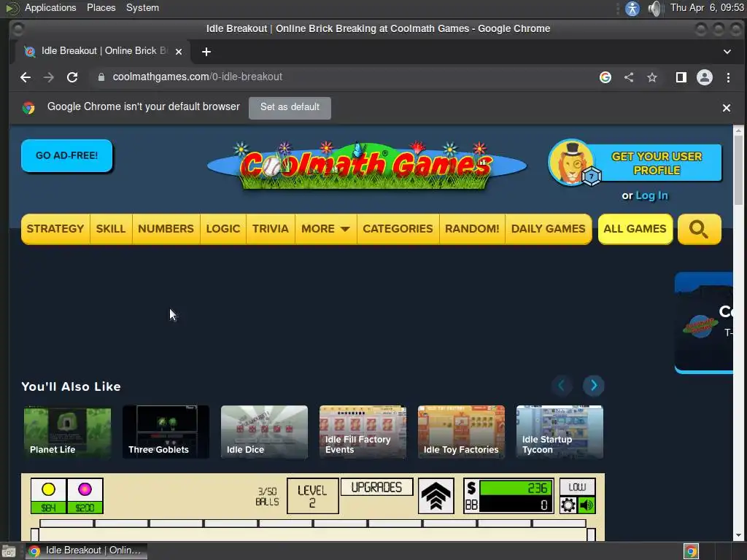Click the address bar URL field
This screenshot has height=560, width=747.
click(x=343, y=77)
